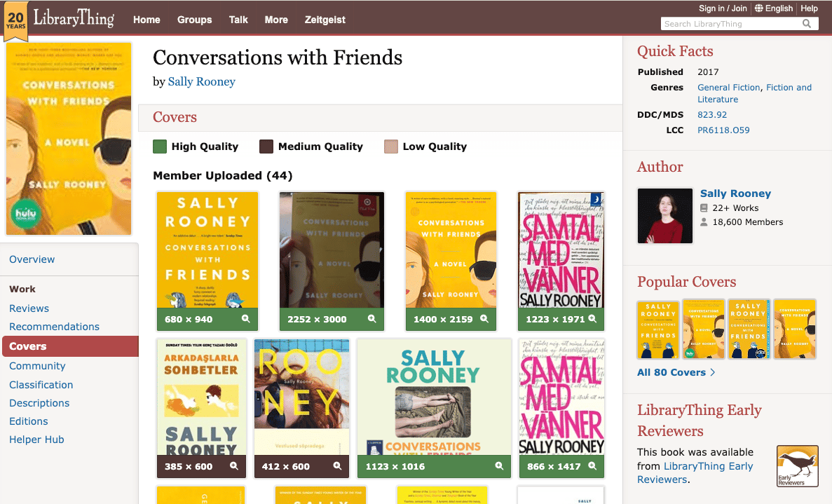
Task: Click the LibraryThing logo
Action: coord(74,18)
